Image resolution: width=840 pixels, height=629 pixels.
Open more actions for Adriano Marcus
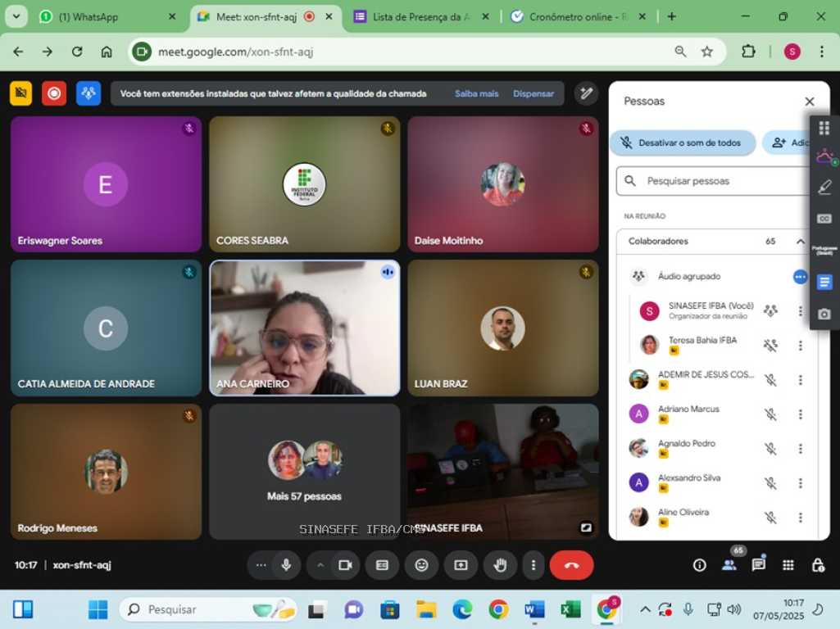(801, 414)
